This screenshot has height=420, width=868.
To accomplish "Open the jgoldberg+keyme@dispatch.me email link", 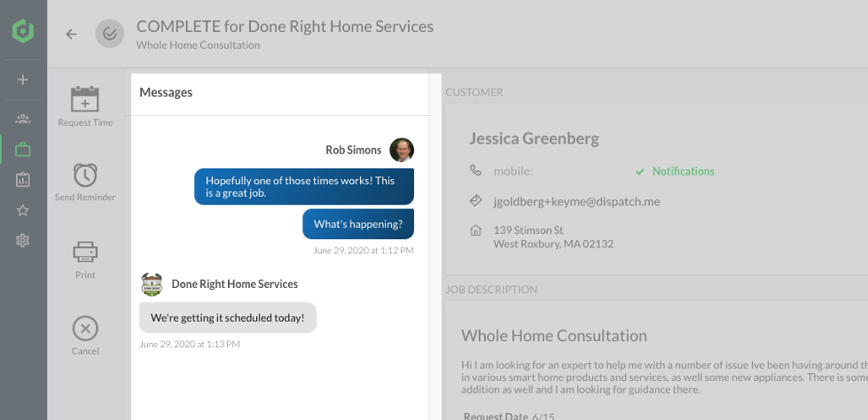I will click(576, 201).
